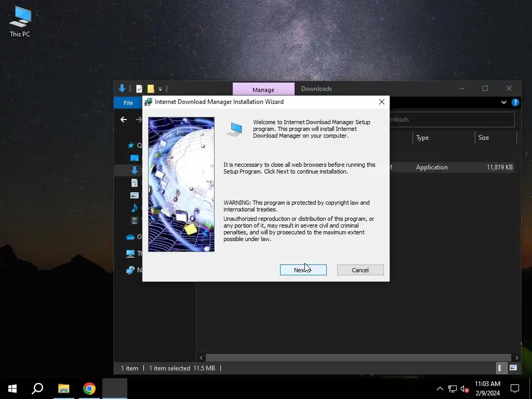This screenshot has width=532, height=399.
Task: Select OneDrive cloud in sidebar
Action: point(130,237)
